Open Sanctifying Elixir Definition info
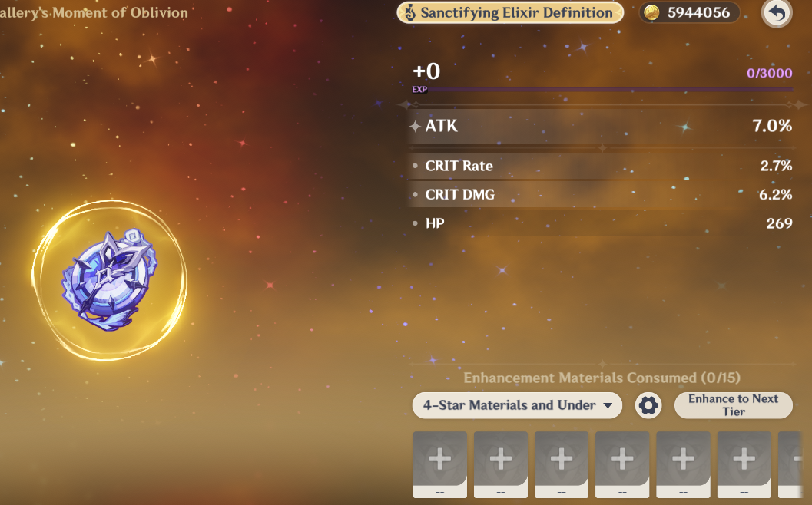This screenshot has height=505, width=812. click(x=510, y=12)
